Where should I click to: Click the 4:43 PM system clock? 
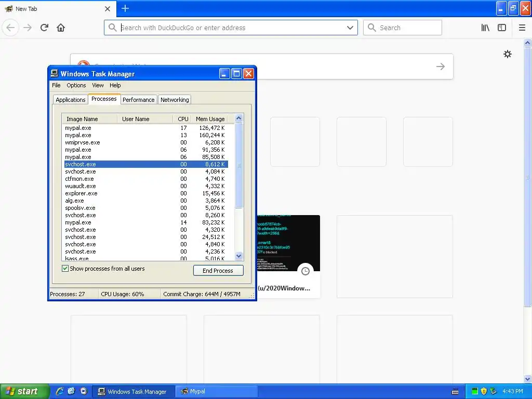(x=513, y=391)
